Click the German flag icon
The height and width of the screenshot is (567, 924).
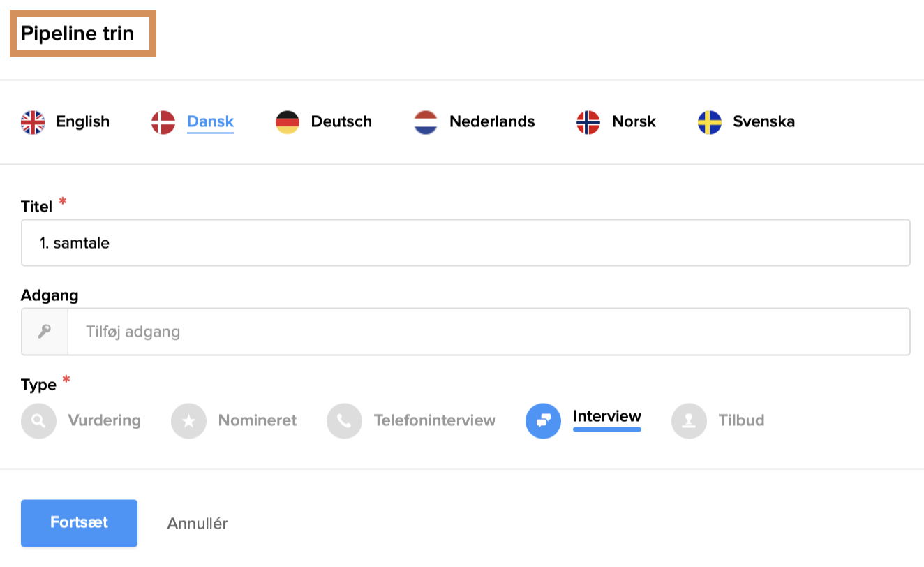coord(288,122)
